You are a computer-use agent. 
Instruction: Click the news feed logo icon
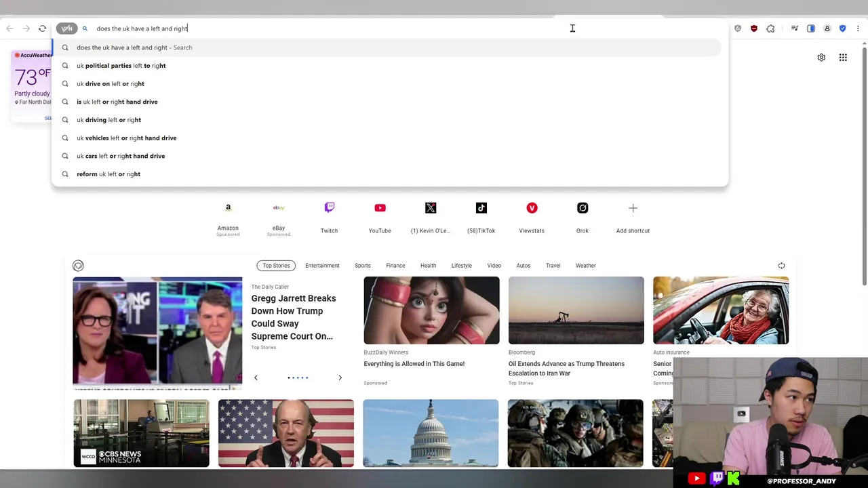[x=78, y=266]
